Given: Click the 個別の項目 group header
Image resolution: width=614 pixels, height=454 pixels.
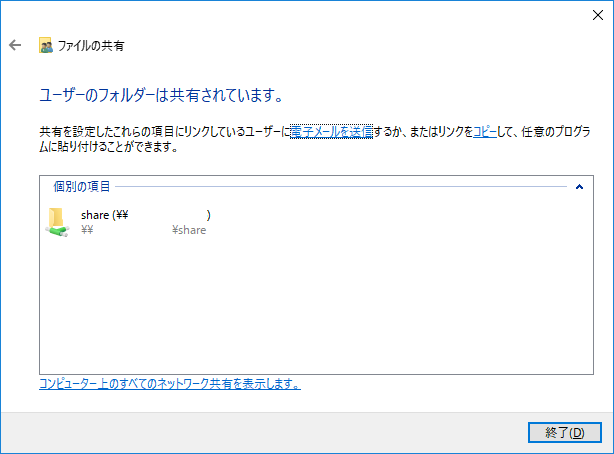Looking at the screenshot, I should click(x=82, y=186).
